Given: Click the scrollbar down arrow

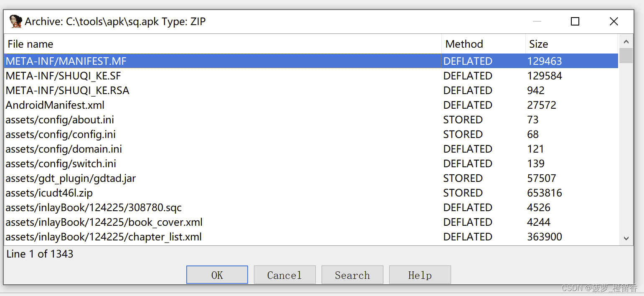Looking at the screenshot, I should pos(626,238).
